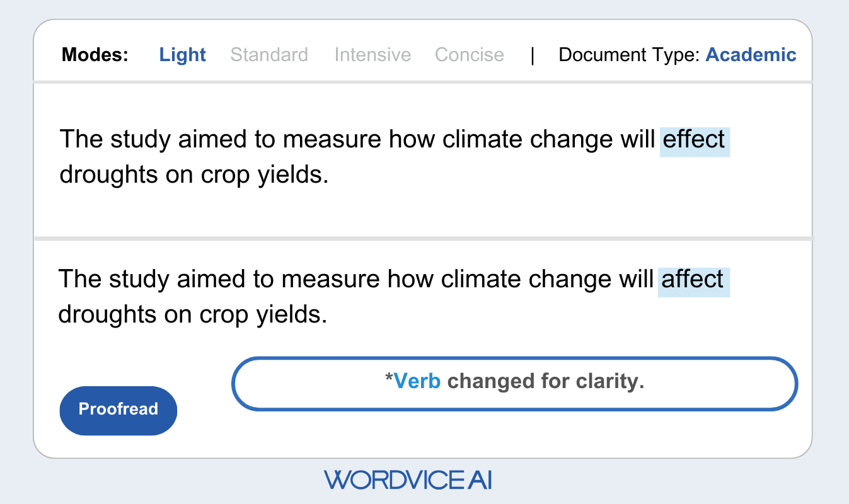Switch to Standard mode
This screenshot has height=504, width=849.
click(x=269, y=55)
